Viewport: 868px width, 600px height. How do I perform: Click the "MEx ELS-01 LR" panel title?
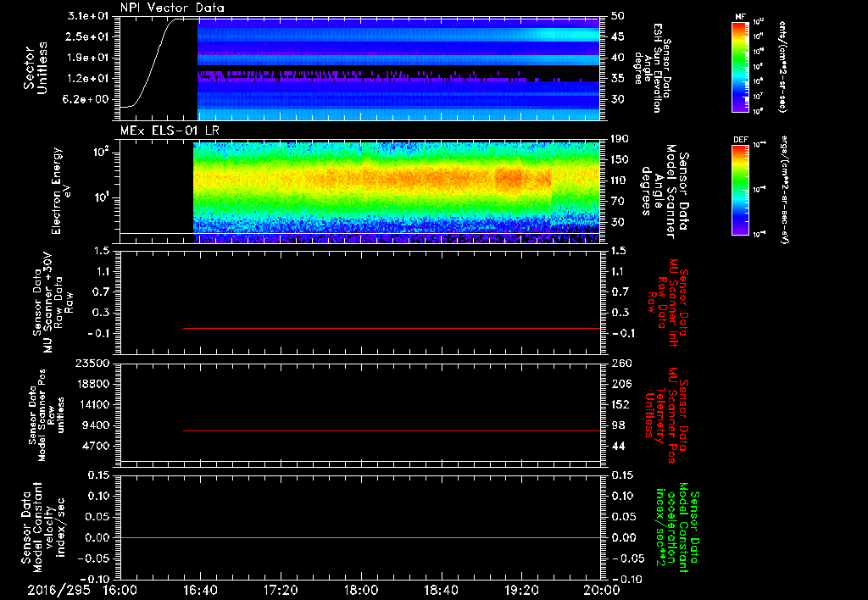pyautogui.click(x=170, y=131)
